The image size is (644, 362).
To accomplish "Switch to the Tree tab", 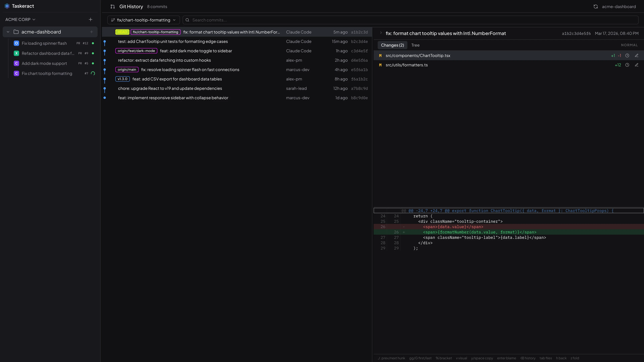I will 415,45.
